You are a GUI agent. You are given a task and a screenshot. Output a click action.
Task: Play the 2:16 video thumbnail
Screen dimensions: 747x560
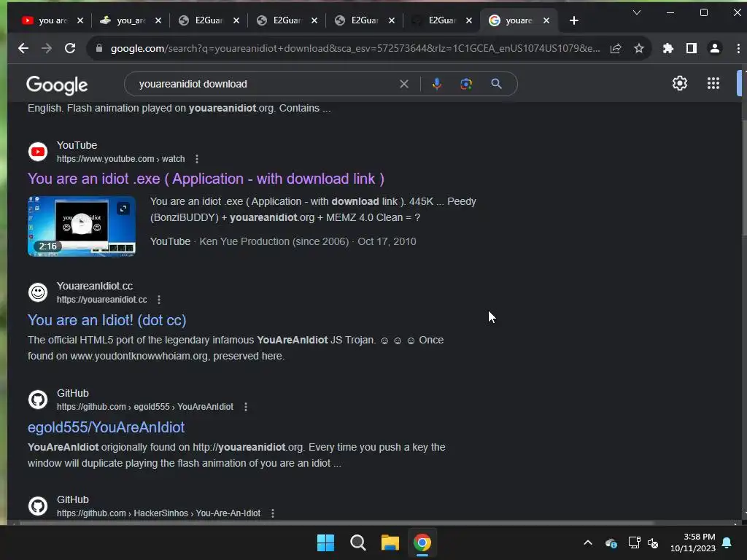(x=82, y=225)
